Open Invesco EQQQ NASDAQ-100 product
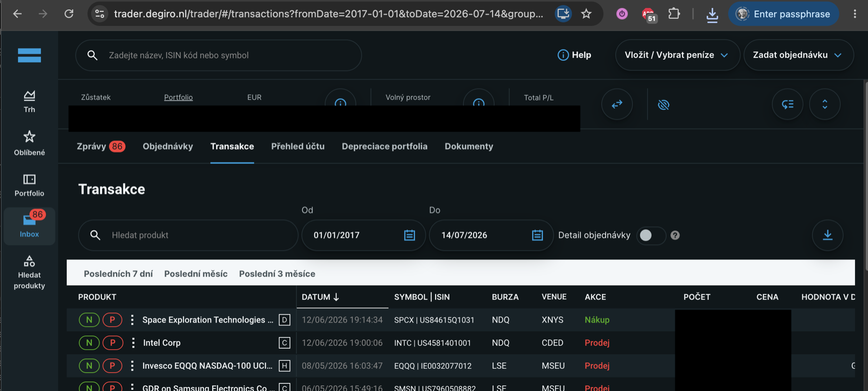The width and height of the screenshot is (868, 391). [x=207, y=365]
